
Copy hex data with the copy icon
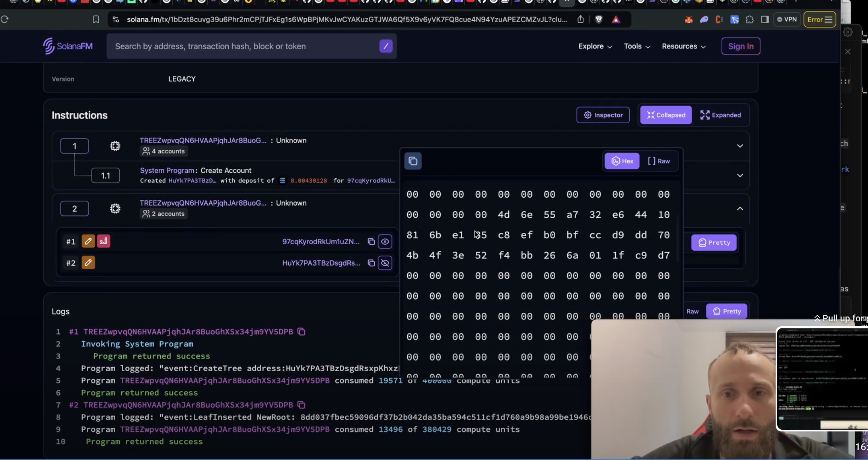[x=413, y=161]
